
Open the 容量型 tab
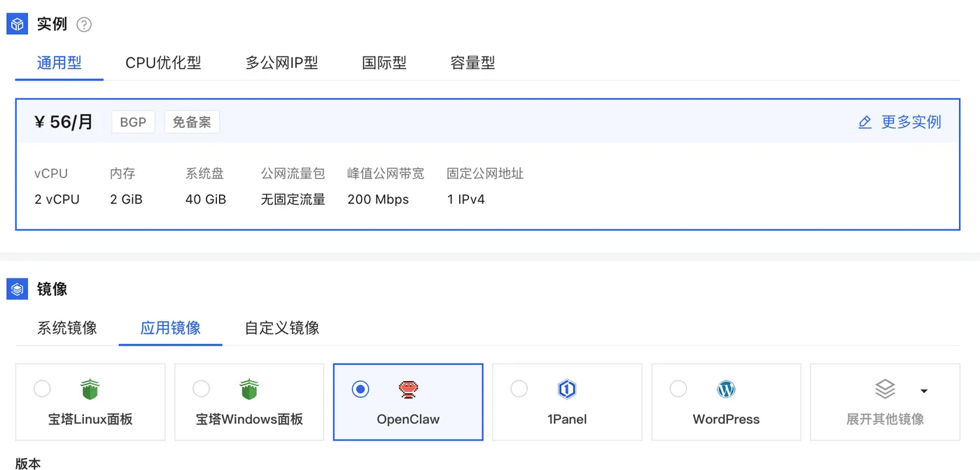(x=472, y=63)
